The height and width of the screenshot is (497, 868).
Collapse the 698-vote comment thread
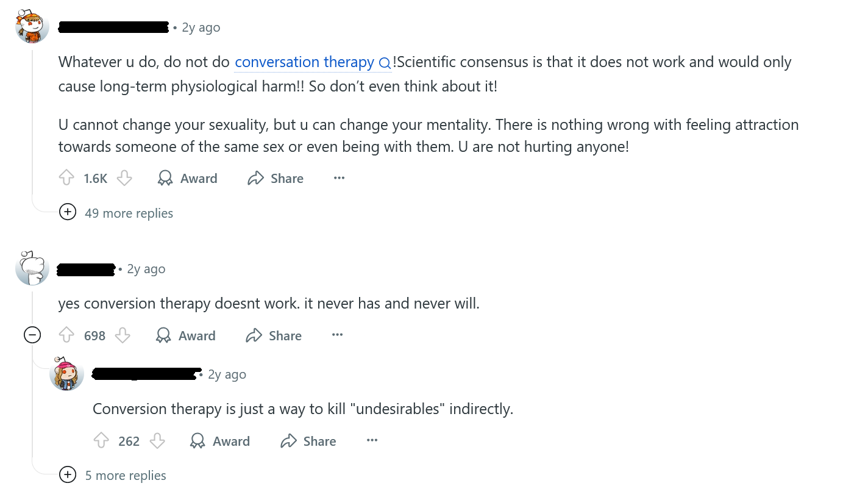click(x=32, y=335)
